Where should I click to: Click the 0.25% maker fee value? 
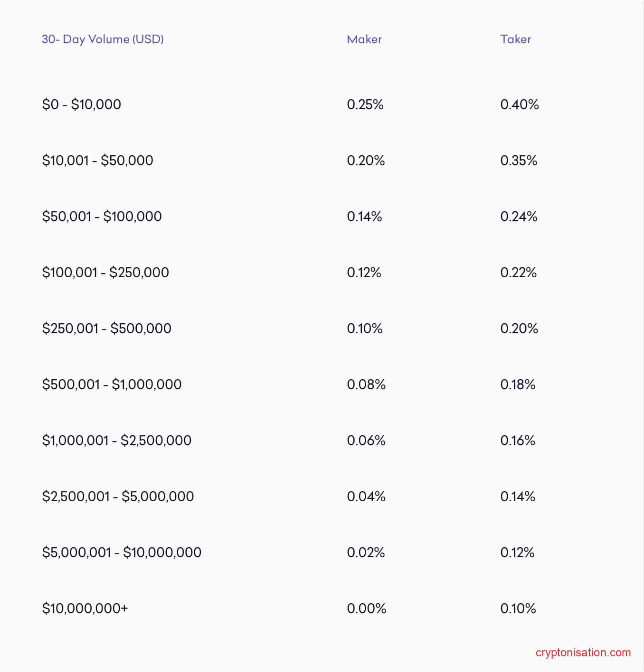pyautogui.click(x=365, y=104)
